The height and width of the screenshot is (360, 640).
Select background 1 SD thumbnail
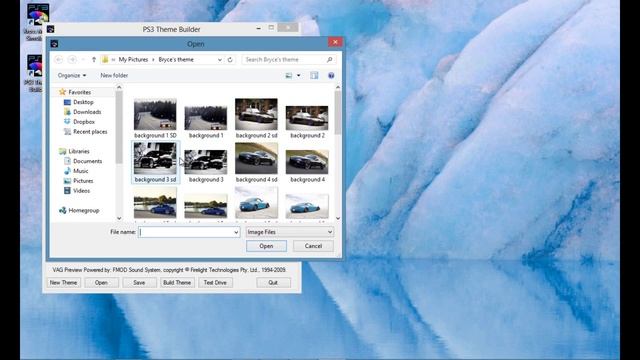coord(155,118)
